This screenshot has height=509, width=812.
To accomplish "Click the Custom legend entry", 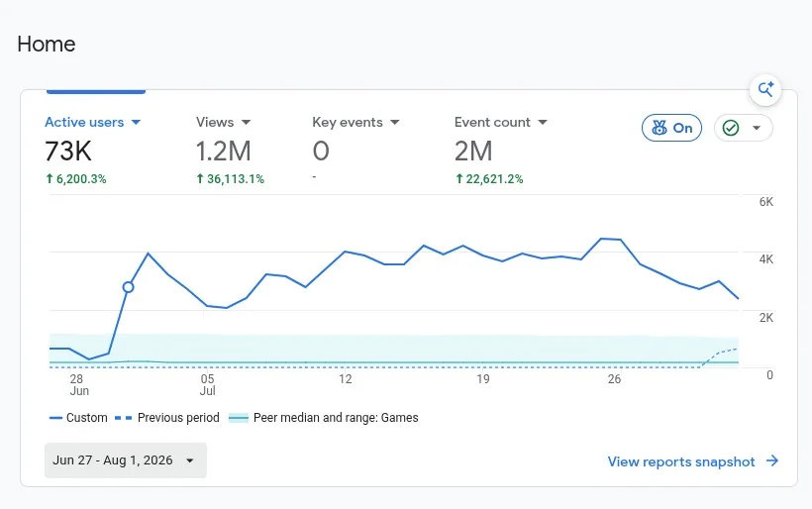I will tap(78, 418).
